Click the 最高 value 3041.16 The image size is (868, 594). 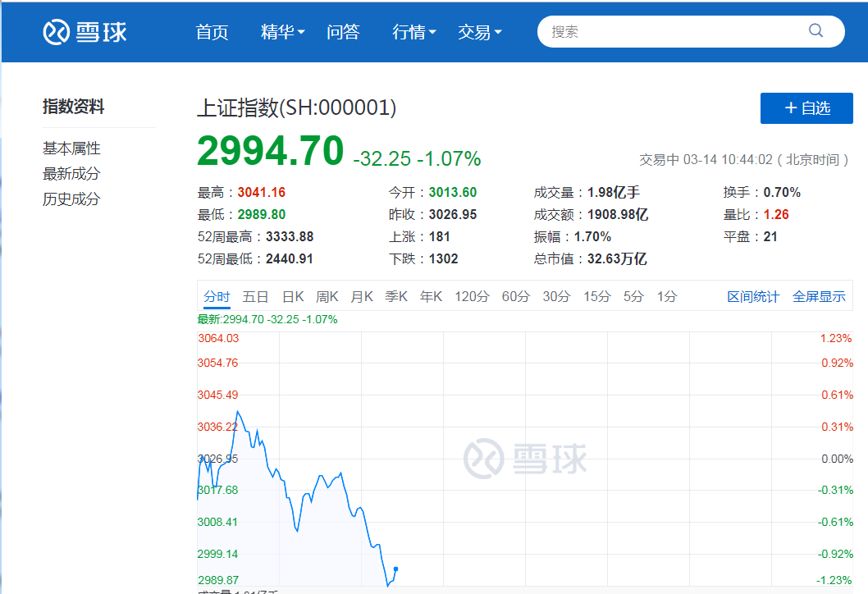pyautogui.click(x=261, y=193)
